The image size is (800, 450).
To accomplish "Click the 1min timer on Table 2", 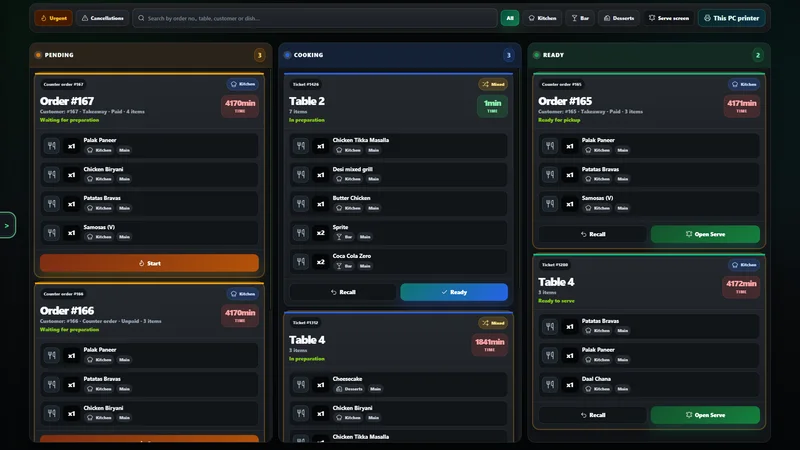I will pos(492,106).
